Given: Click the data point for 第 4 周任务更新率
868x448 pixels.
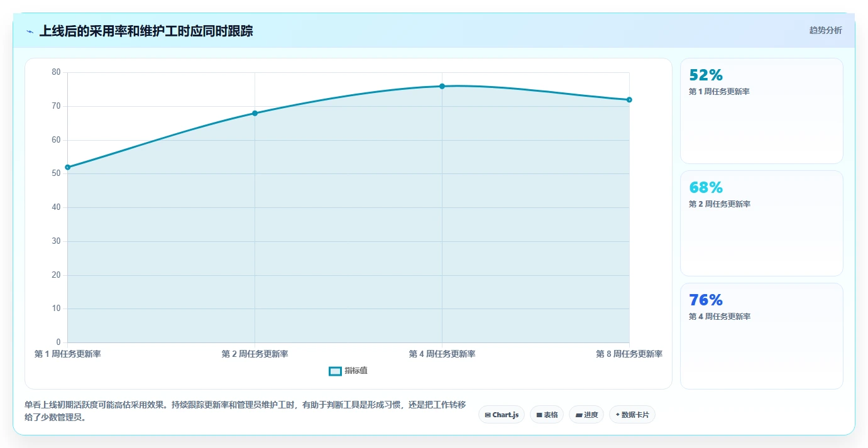Looking at the screenshot, I should click(x=442, y=86).
